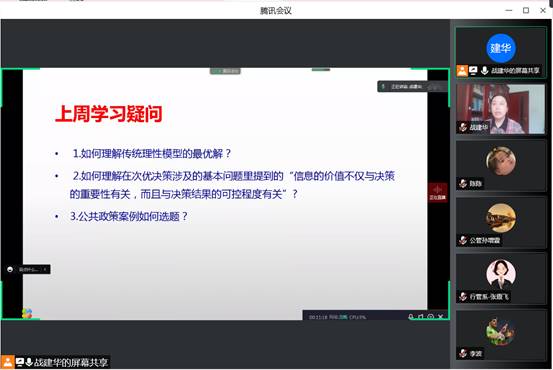Click the round icon in the small left popup

[x=10, y=269]
